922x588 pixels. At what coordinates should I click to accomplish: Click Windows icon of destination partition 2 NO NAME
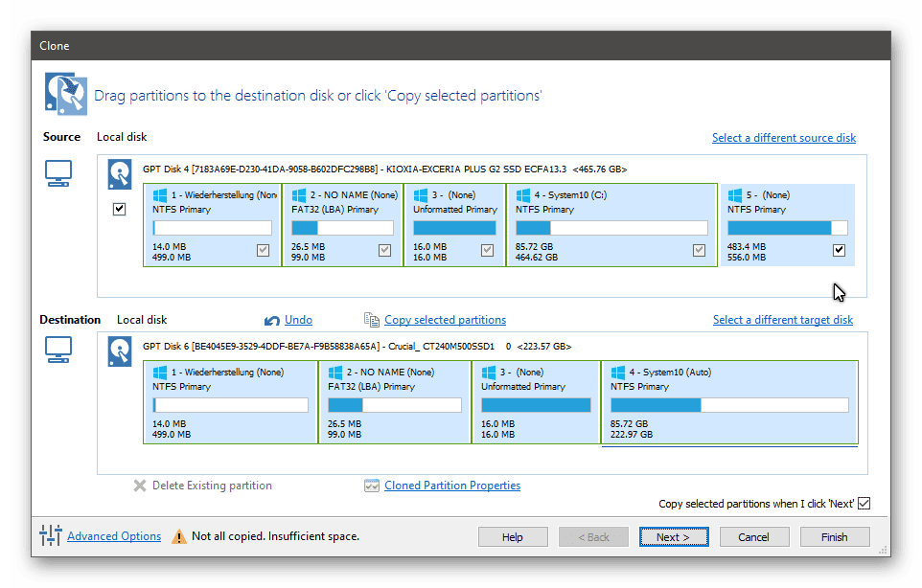335,373
